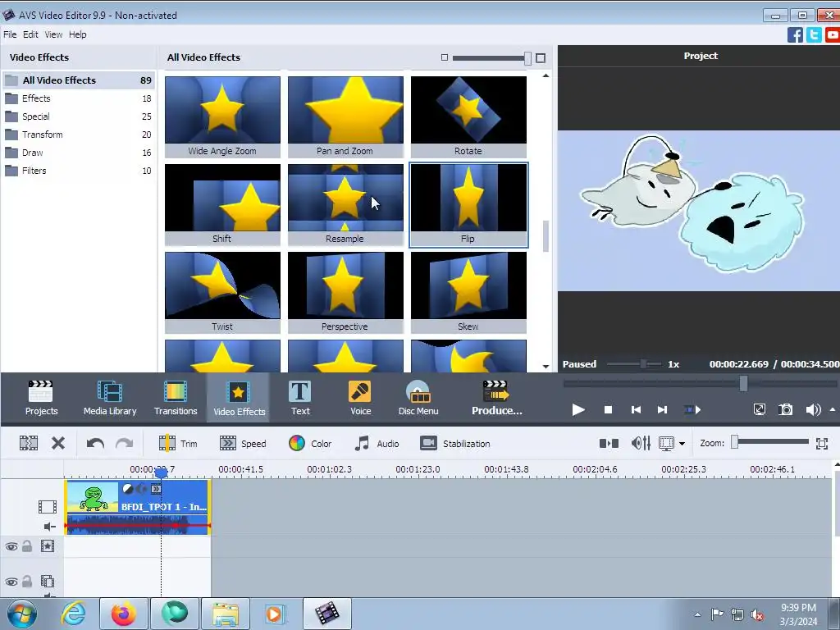Screen dimensions: 840x630
Task: Select the Resample effect thumbnail
Action: click(345, 204)
